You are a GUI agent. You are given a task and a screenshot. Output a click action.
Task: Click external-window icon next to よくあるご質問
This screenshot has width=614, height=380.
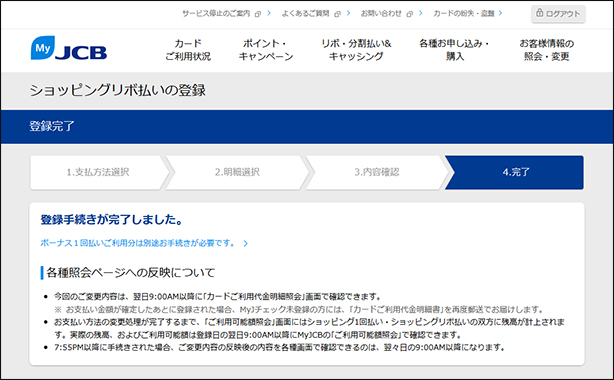pos(338,14)
